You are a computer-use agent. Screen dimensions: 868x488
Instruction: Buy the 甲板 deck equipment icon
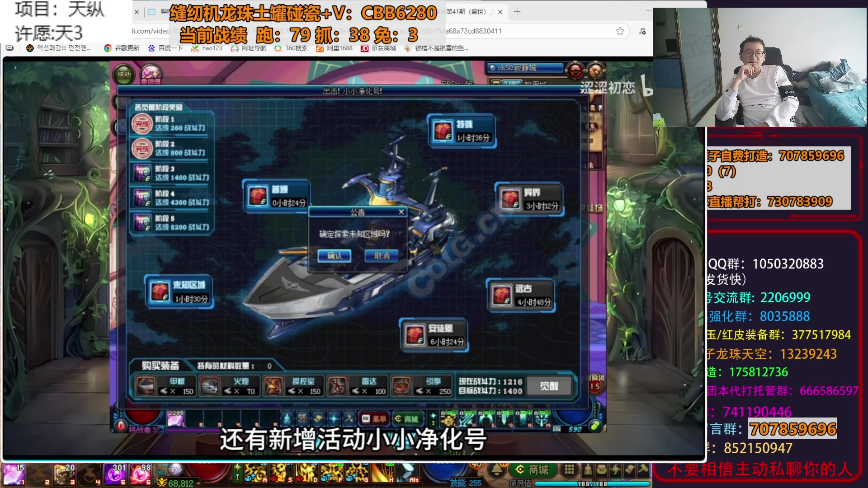(146, 386)
